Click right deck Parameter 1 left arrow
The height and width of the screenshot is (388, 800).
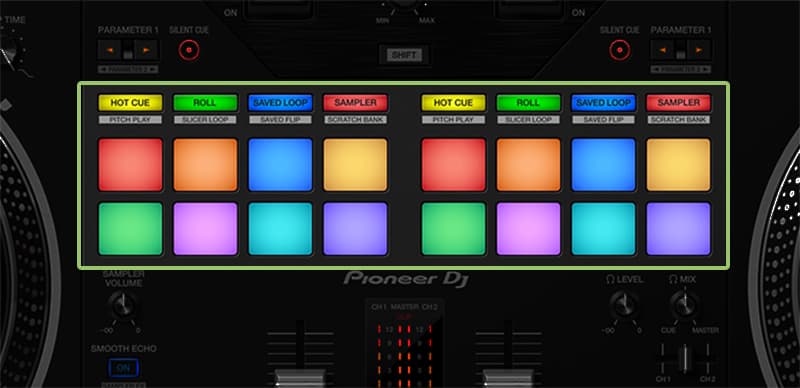[x=662, y=50]
